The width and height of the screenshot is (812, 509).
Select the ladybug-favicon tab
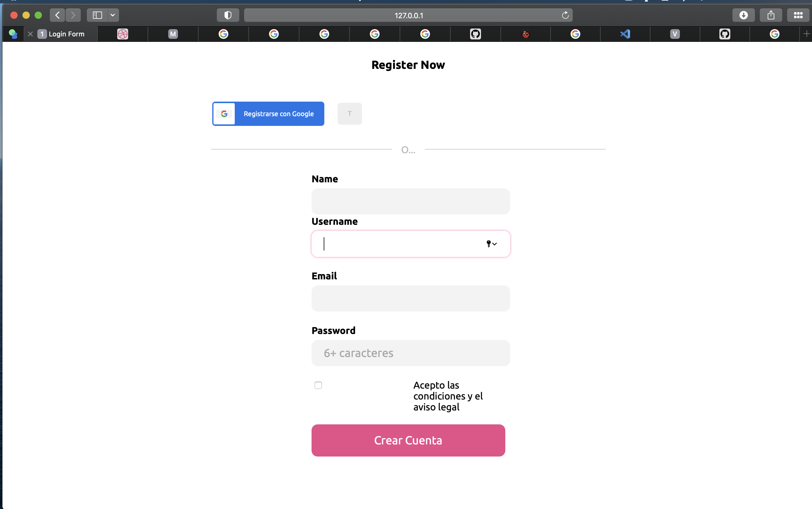[x=525, y=34]
